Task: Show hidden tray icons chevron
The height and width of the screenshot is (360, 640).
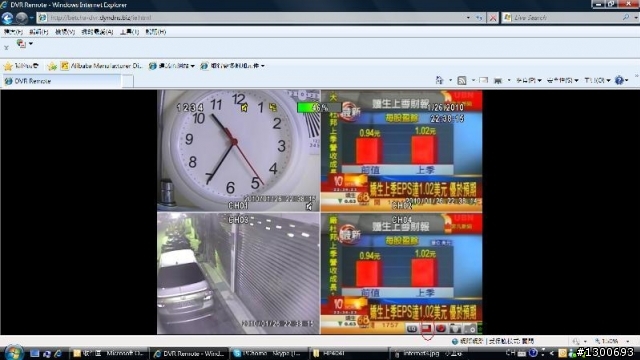Action: pos(551,353)
